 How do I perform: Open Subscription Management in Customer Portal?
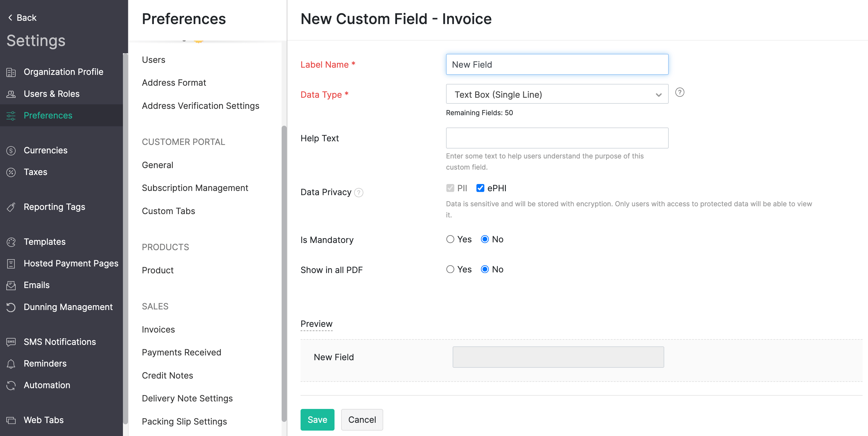click(x=195, y=188)
